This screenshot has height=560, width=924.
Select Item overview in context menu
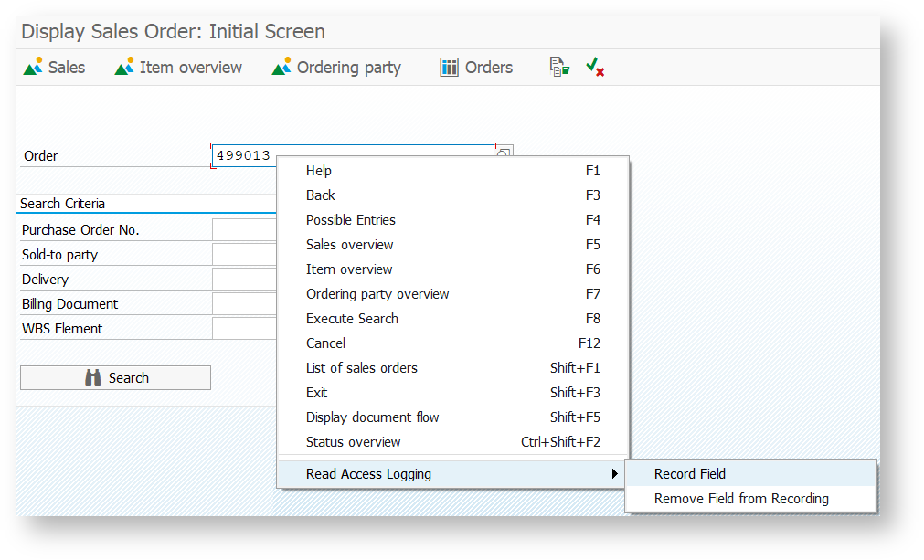coord(452,269)
